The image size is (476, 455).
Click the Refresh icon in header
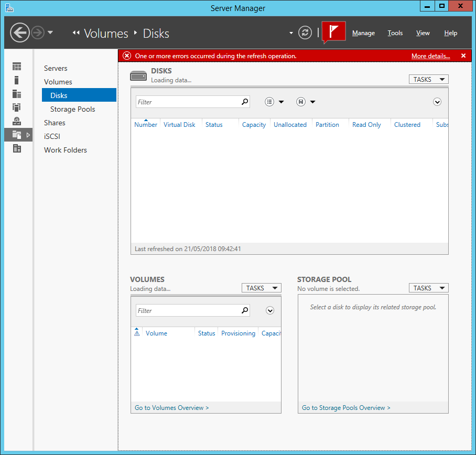tap(305, 32)
